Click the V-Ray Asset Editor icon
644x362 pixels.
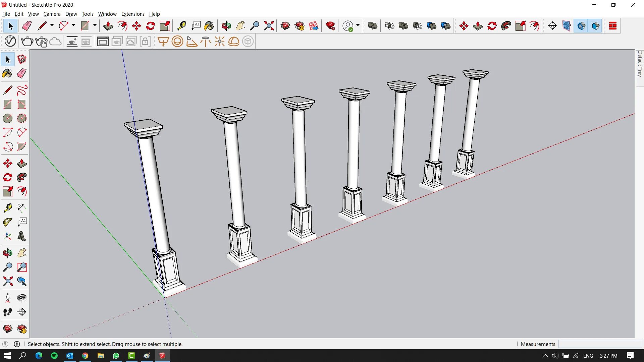10,41
